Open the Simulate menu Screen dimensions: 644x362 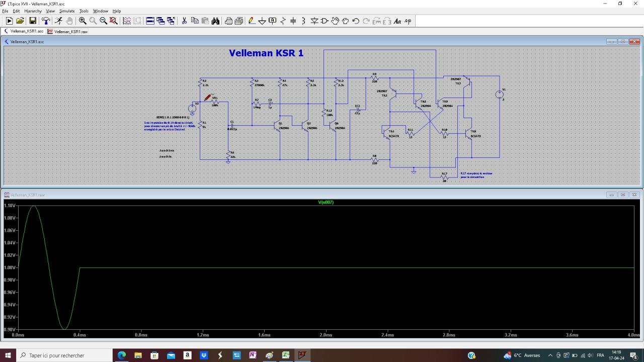pos(67,11)
